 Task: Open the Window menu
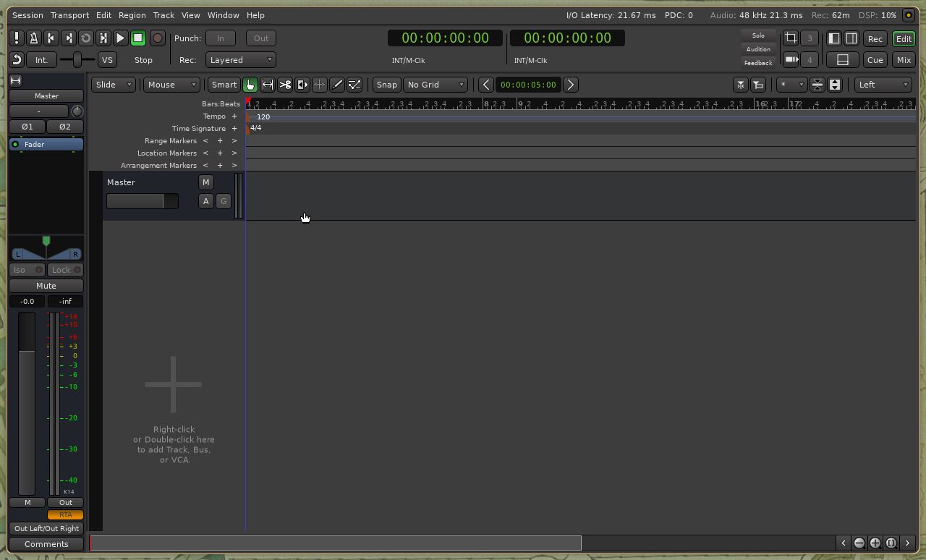click(x=224, y=15)
